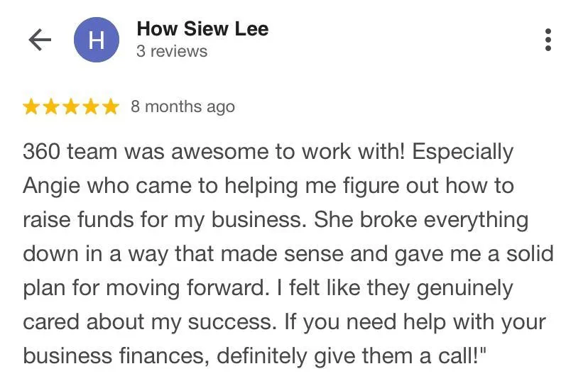Image resolution: width=588 pixels, height=381 pixels.
Task: Select the fourth yellow rating star
Action: 91,106
